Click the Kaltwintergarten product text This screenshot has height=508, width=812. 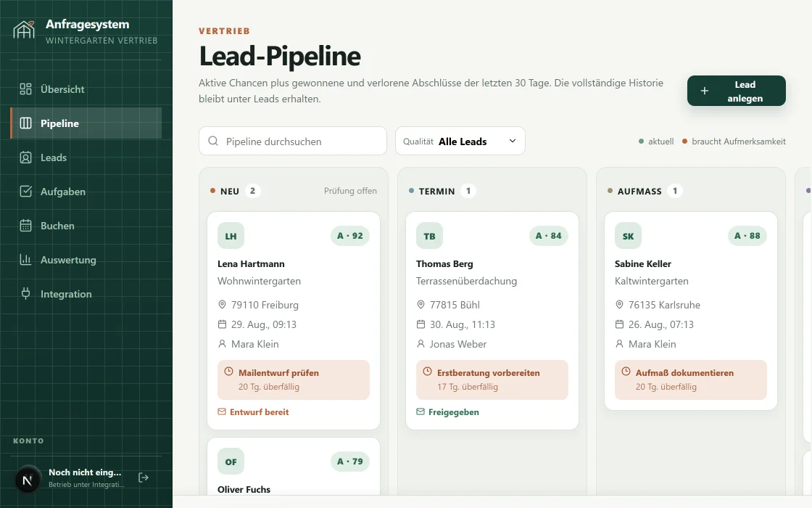click(x=652, y=281)
